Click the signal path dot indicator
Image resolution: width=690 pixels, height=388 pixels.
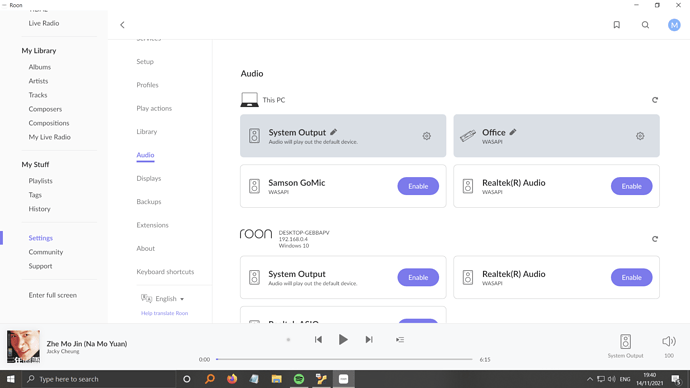point(288,340)
